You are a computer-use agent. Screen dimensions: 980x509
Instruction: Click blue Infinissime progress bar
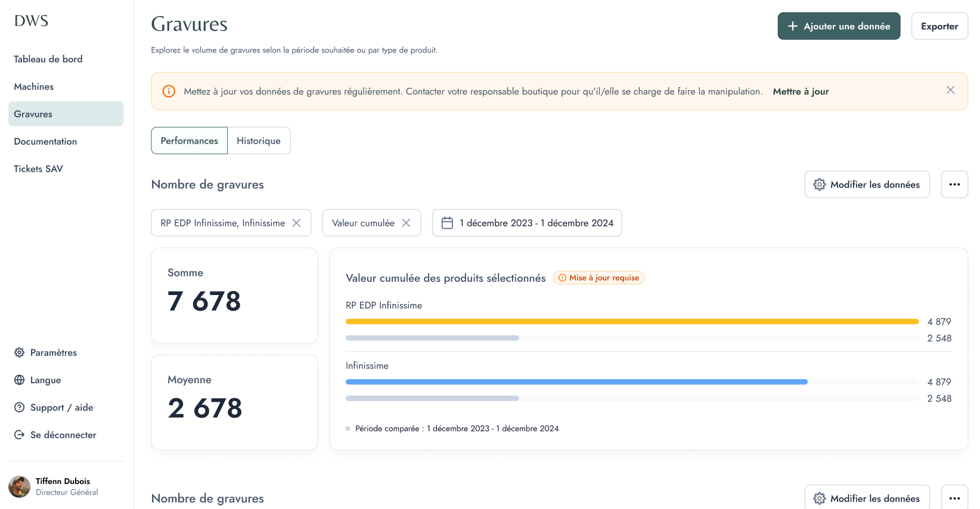tap(576, 381)
